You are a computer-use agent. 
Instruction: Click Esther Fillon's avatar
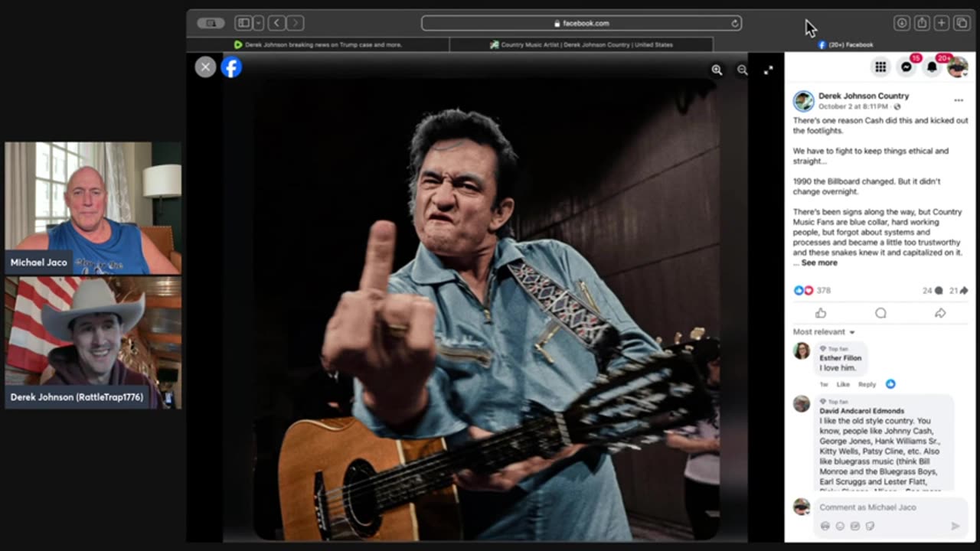click(802, 350)
